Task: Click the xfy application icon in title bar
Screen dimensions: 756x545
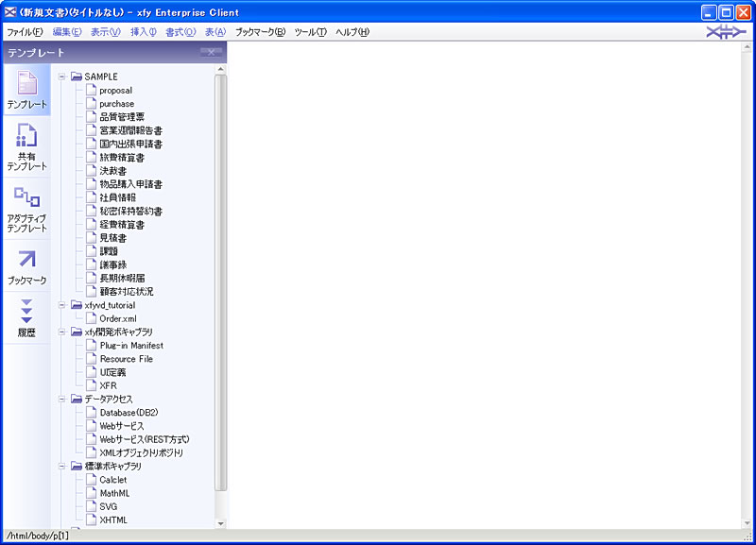Action: [10, 12]
